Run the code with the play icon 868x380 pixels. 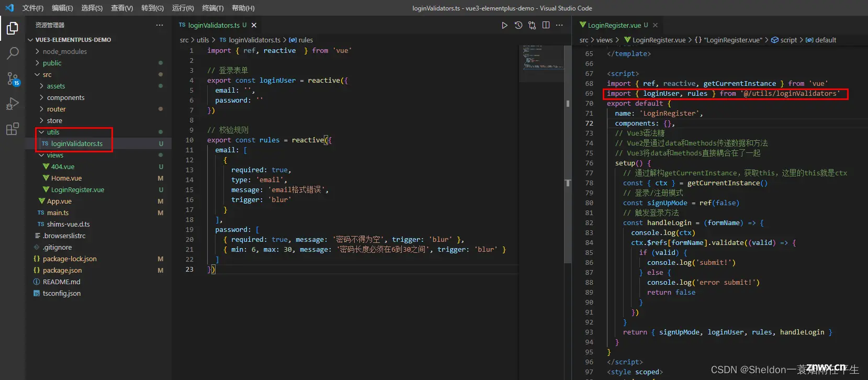tap(504, 25)
